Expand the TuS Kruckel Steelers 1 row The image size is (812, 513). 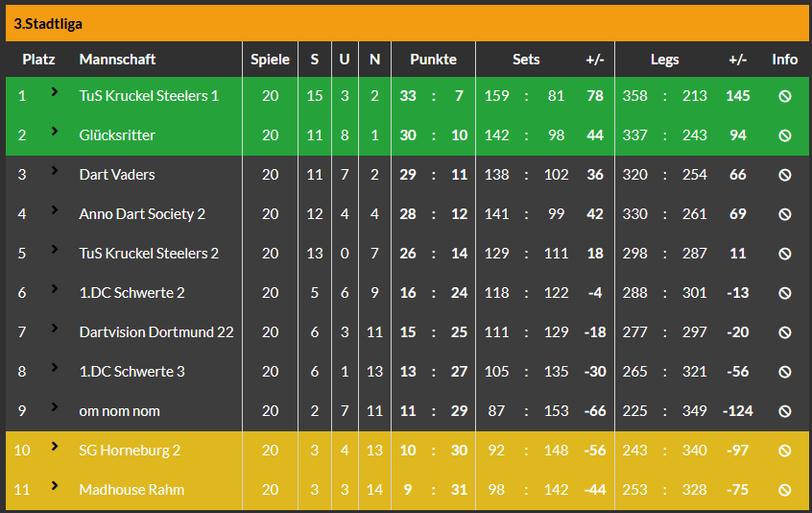(55, 92)
